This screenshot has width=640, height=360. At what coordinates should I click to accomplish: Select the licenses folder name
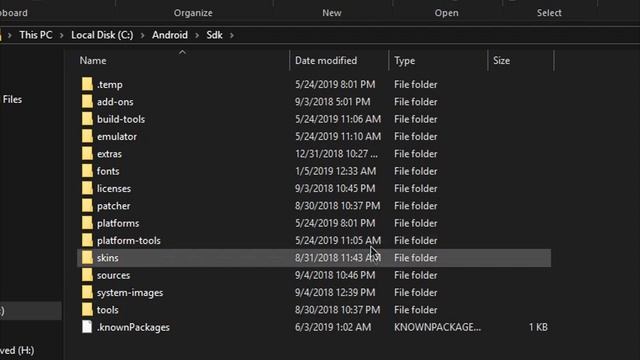[114, 189]
